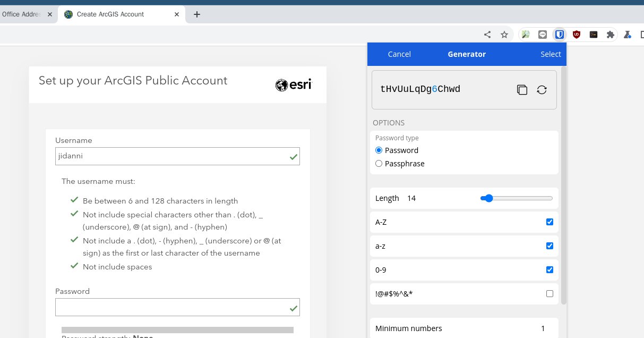644x338 pixels.
Task: Close the Create ArcGIS Account tab
Action: pyautogui.click(x=178, y=14)
